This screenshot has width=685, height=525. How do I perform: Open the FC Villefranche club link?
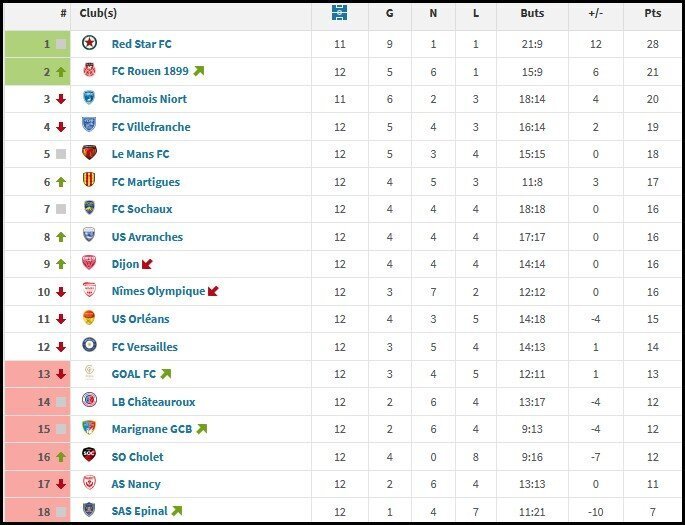(150, 127)
